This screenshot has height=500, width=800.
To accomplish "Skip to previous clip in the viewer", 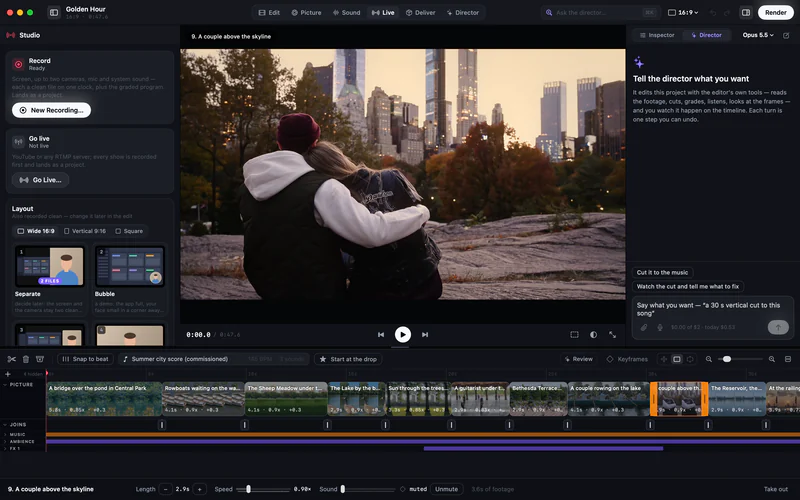I will (381, 335).
